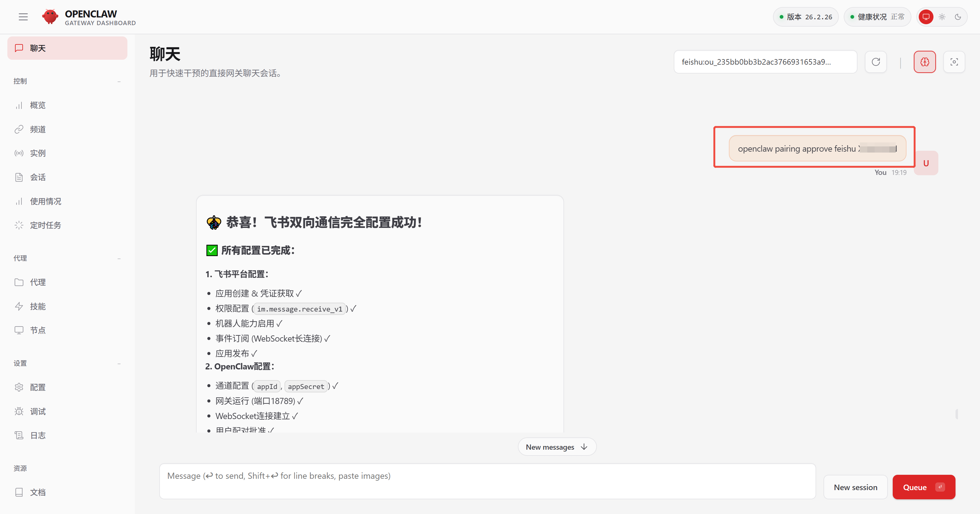The image size is (980, 514).
Task: Open 定时任务 cron jobs in sidebar
Action: (x=45, y=225)
